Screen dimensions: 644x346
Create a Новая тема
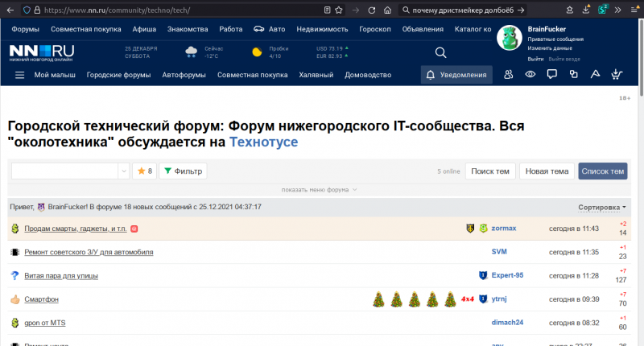pos(547,171)
